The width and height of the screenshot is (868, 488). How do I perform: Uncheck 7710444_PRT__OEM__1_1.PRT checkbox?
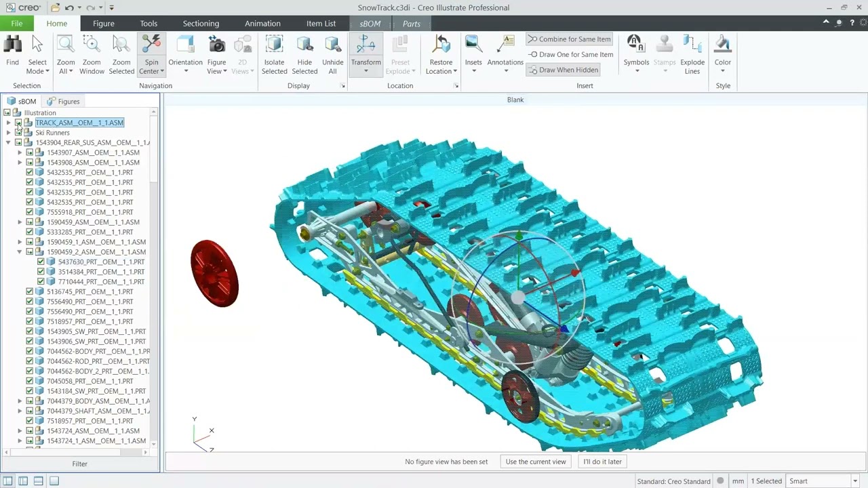click(41, 282)
